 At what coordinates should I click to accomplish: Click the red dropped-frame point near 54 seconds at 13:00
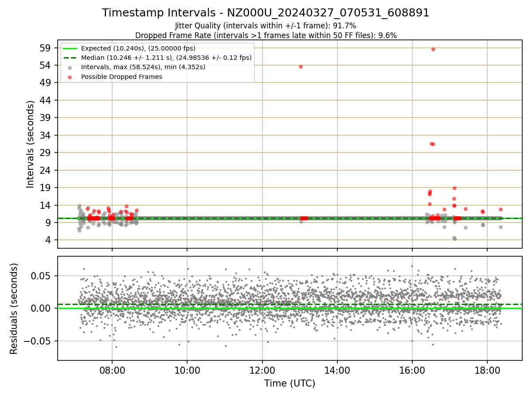[301, 66]
